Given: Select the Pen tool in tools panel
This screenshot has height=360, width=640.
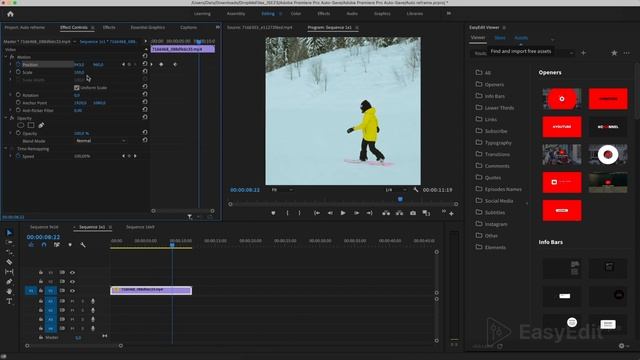Looking at the screenshot, I should tap(9, 281).
